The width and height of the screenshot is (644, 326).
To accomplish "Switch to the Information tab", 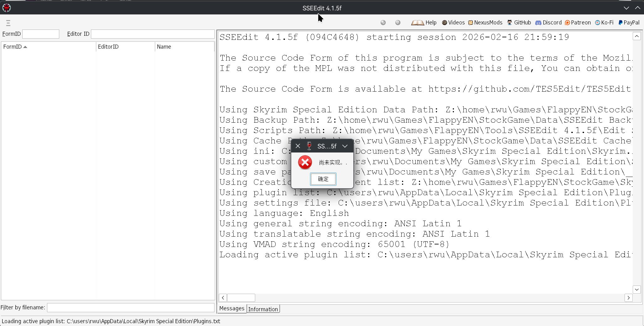I will click(263, 309).
